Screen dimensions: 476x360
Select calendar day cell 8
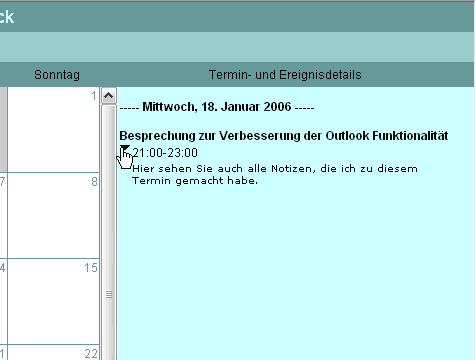pyautogui.click(x=54, y=215)
